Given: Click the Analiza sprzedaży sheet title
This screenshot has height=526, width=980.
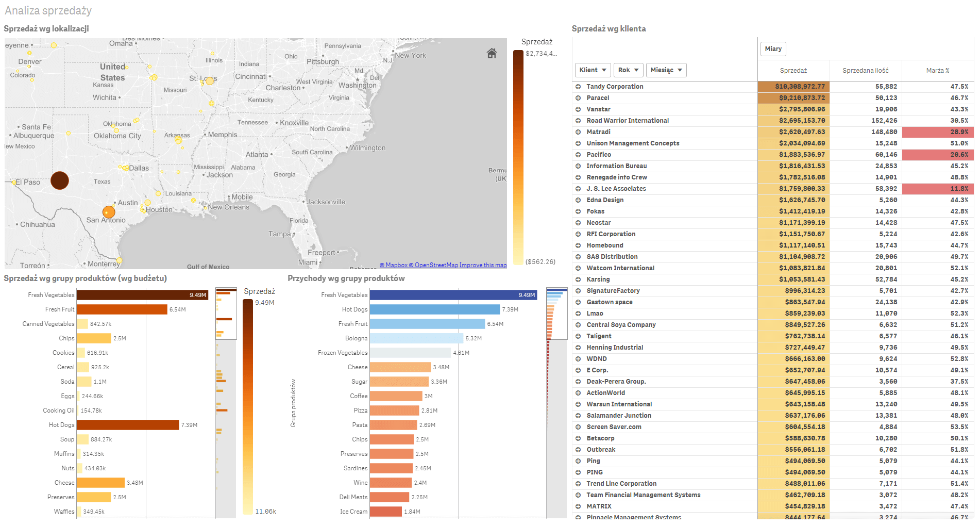Looking at the screenshot, I should [x=48, y=11].
